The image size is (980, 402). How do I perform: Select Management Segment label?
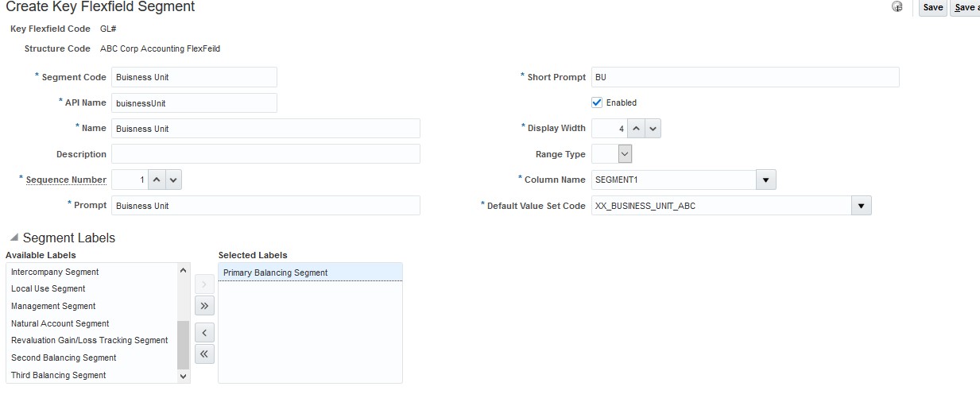click(92, 306)
